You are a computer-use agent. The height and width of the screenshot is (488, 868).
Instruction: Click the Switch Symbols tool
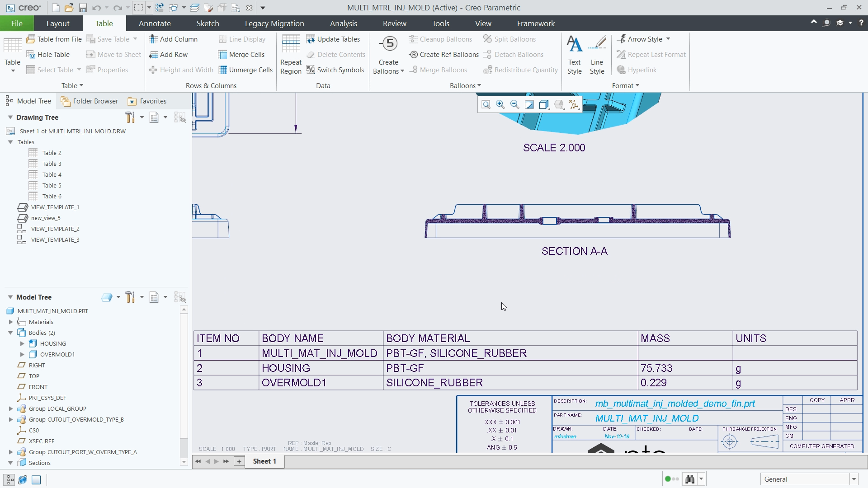point(335,70)
